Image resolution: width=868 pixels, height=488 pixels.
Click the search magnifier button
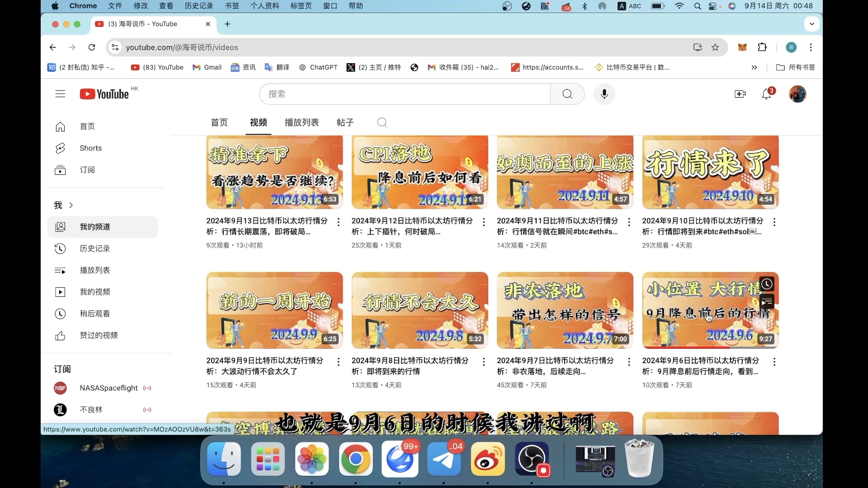point(567,94)
